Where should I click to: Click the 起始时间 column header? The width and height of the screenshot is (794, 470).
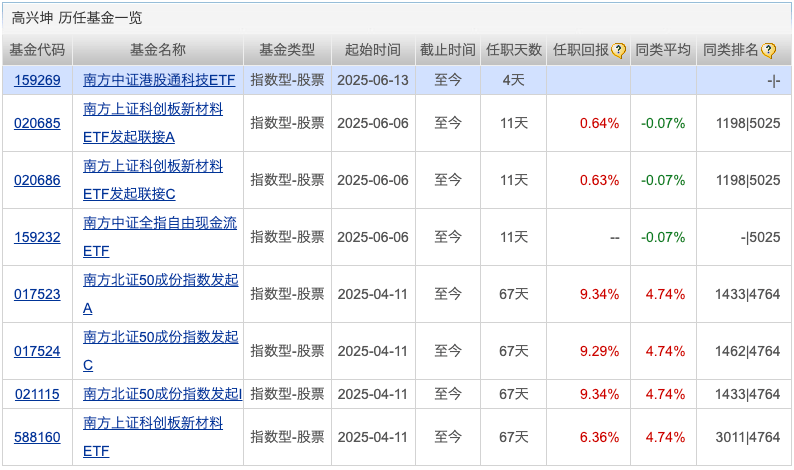point(373,50)
